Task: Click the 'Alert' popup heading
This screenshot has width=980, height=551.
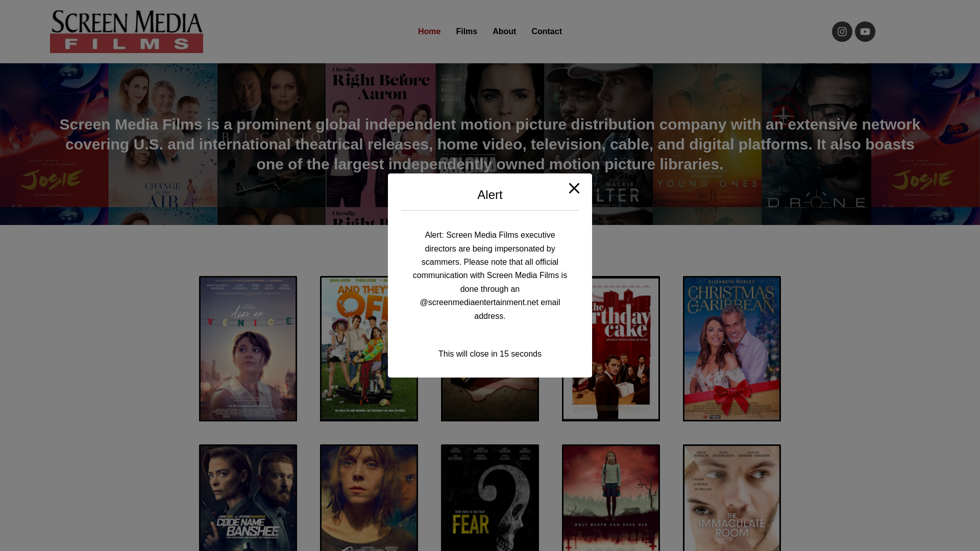Action: coord(490,195)
